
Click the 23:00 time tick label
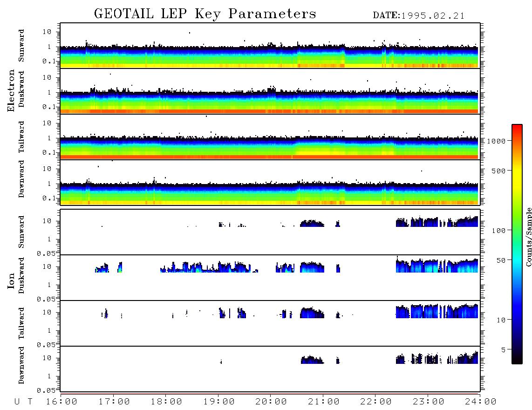pos(429,402)
